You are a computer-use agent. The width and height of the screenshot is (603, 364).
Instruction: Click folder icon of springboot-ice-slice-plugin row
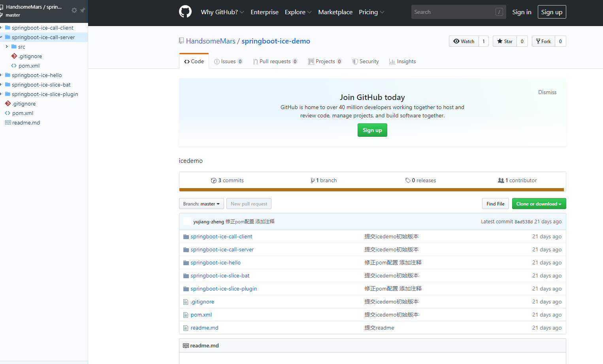(186, 289)
